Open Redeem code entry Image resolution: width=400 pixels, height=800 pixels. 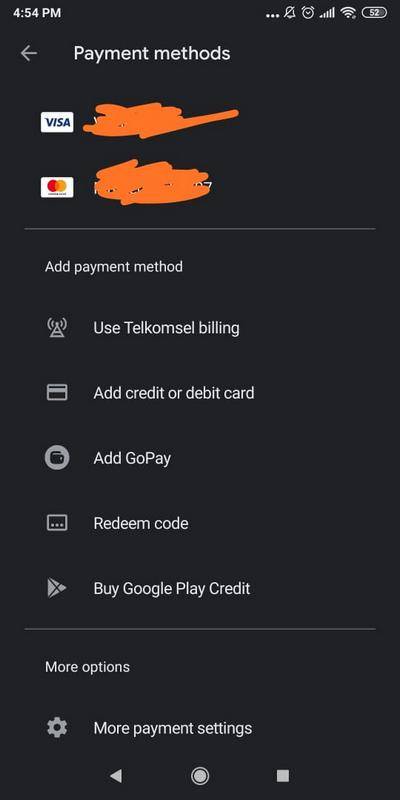[x=200, y=523]
